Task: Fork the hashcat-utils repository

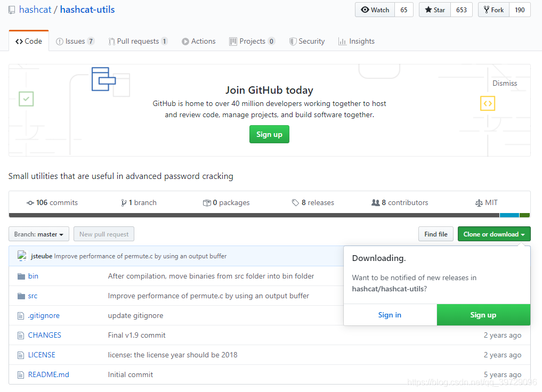Action: click(x=494, y=10)
